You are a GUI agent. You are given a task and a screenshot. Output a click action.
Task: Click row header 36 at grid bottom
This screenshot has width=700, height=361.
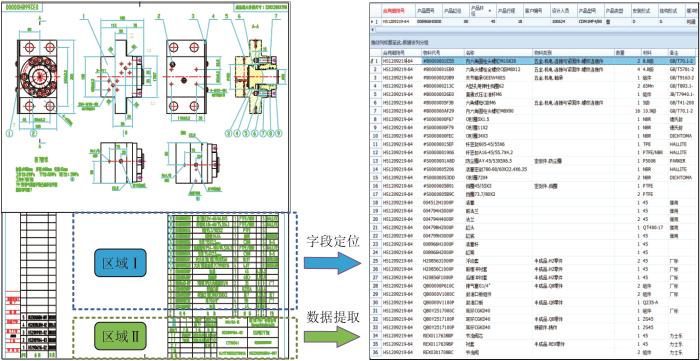point(376,352)
